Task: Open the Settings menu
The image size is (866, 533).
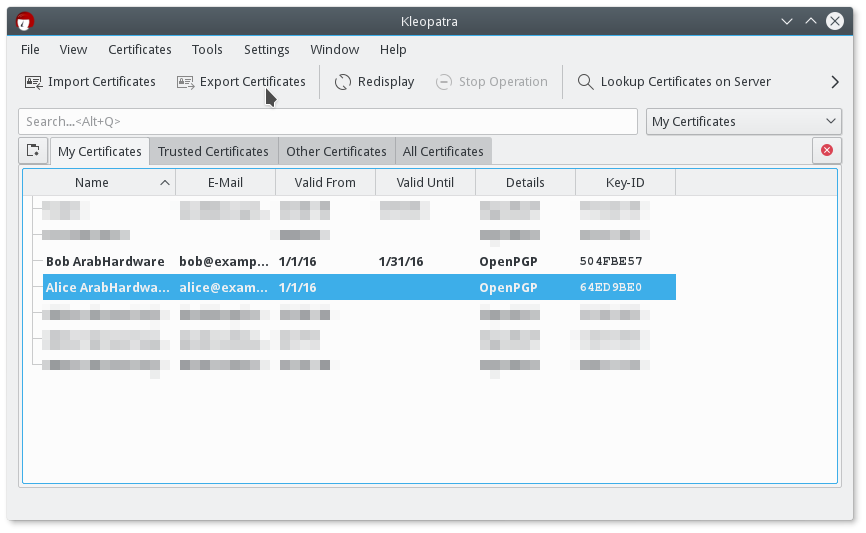Action: click(267, 50)
